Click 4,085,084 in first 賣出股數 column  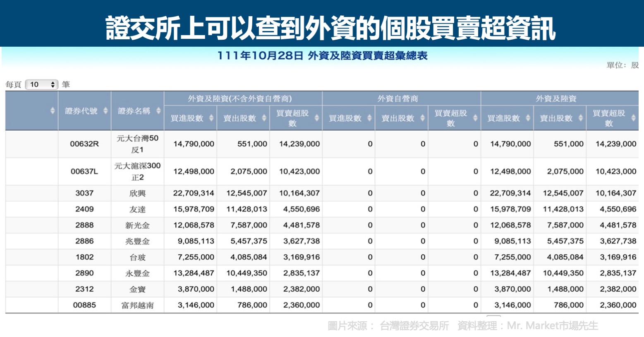pos(249,257)
